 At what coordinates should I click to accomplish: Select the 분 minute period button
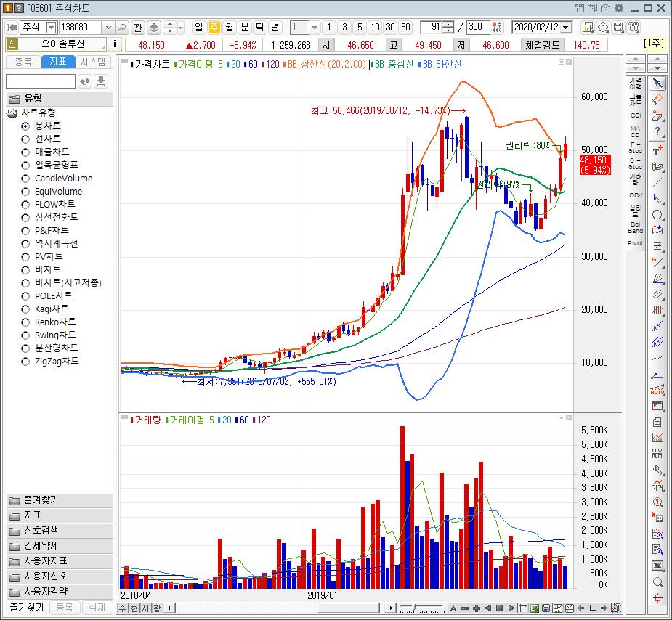[x=244, y=28]
